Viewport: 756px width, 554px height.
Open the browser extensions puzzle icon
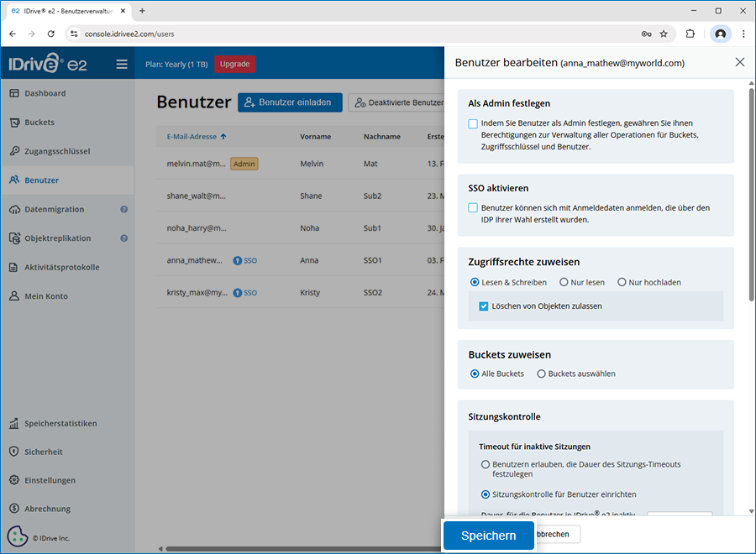click(x=690, y=34)
